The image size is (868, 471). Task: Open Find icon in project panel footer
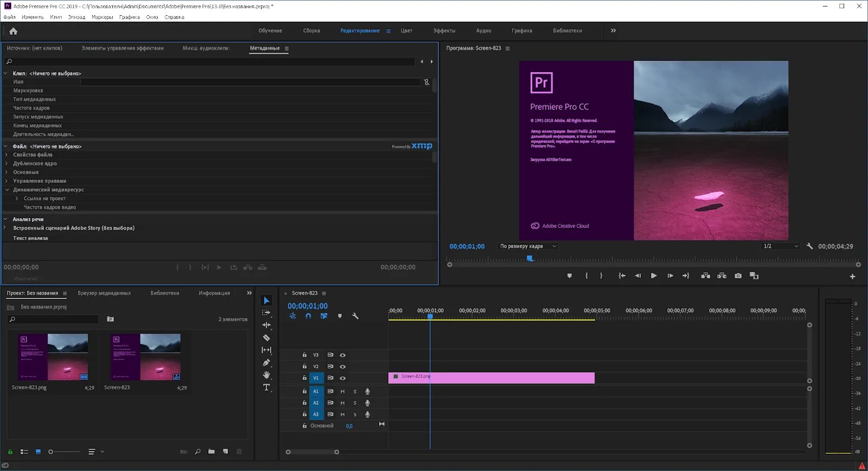[197, 451]
